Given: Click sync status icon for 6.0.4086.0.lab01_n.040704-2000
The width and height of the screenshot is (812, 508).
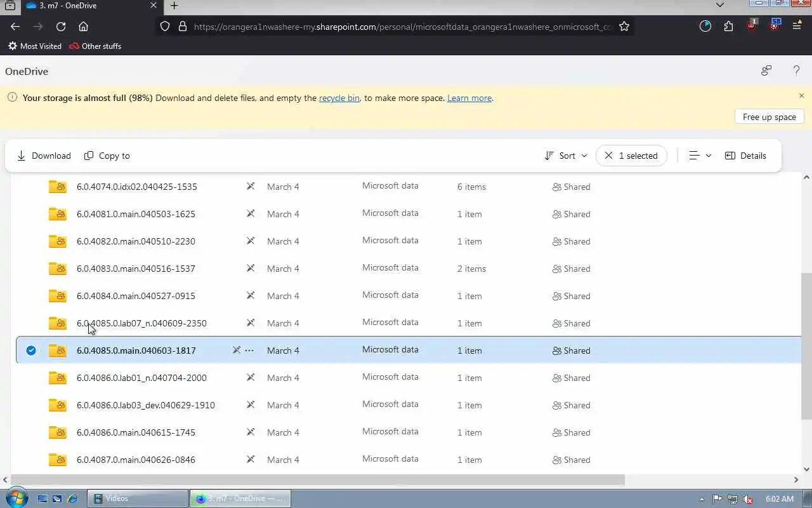Looking at the screenshot, I should (251, 378).
